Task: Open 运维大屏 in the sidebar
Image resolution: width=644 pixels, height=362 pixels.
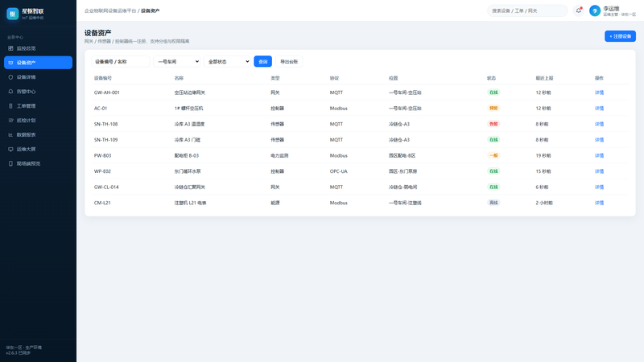Action: tap(38, 149)
